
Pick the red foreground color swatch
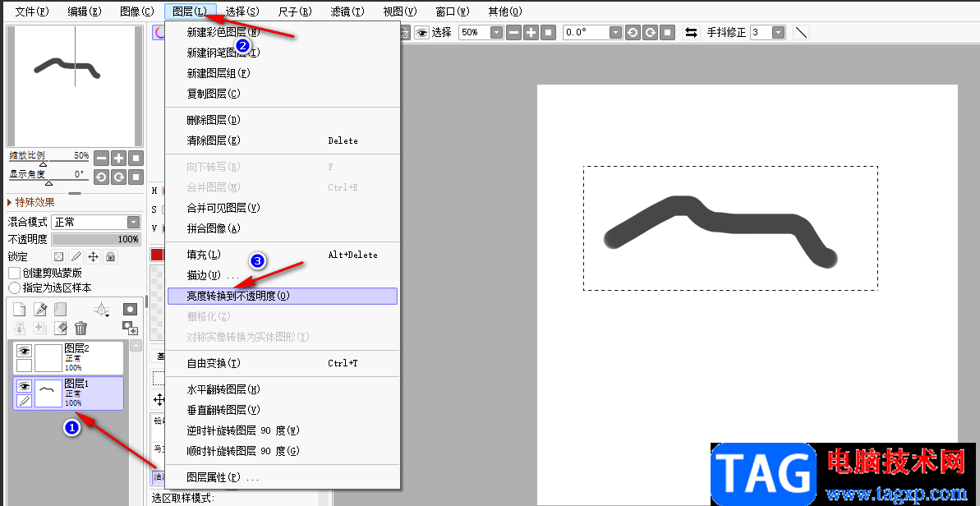point(157,255)
